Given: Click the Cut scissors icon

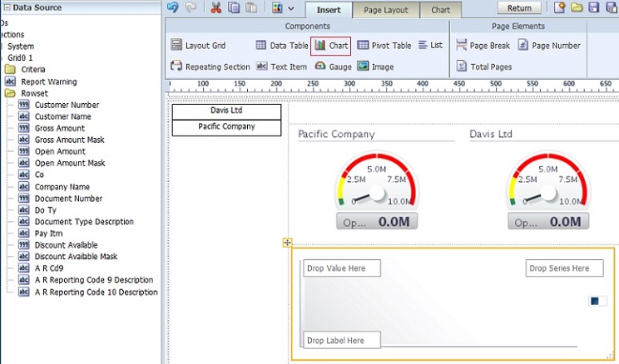Looking at the screenshot, I should point(216,7).
